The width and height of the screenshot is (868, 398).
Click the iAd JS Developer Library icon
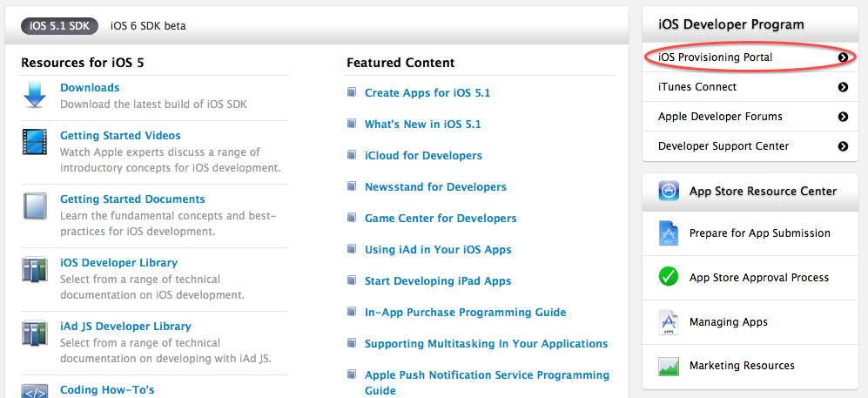click(x=35, y=334)
